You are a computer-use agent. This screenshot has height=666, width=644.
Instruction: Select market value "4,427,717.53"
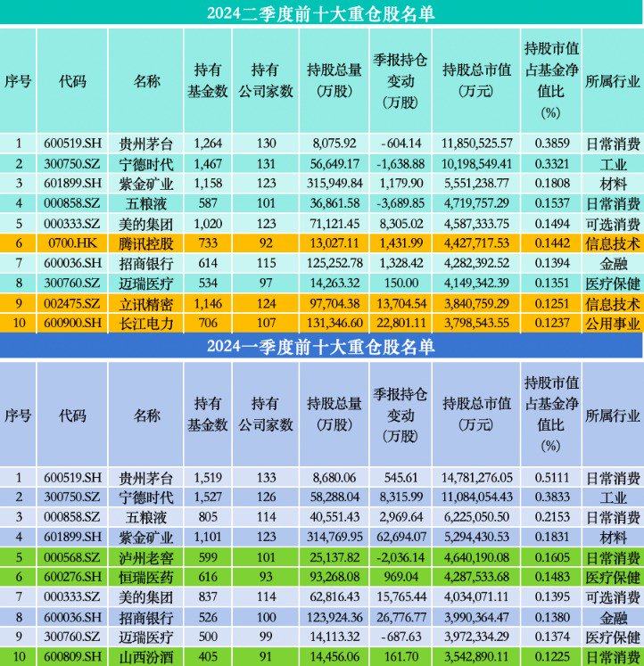point(476,243)
